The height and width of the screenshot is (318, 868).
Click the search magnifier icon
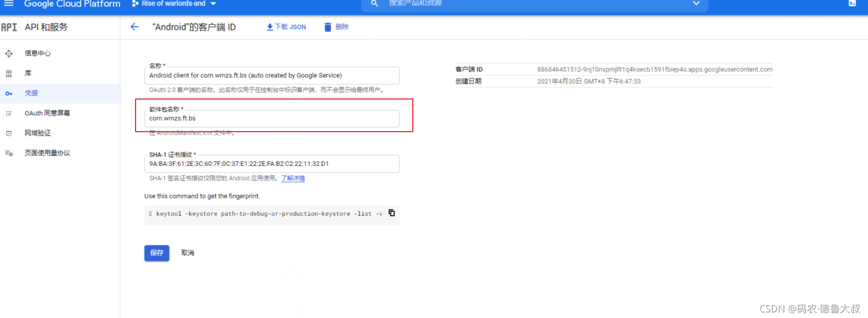coord(375,4)
